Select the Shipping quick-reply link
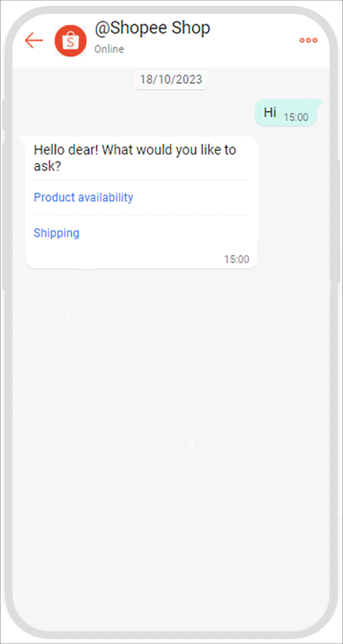 56,233
